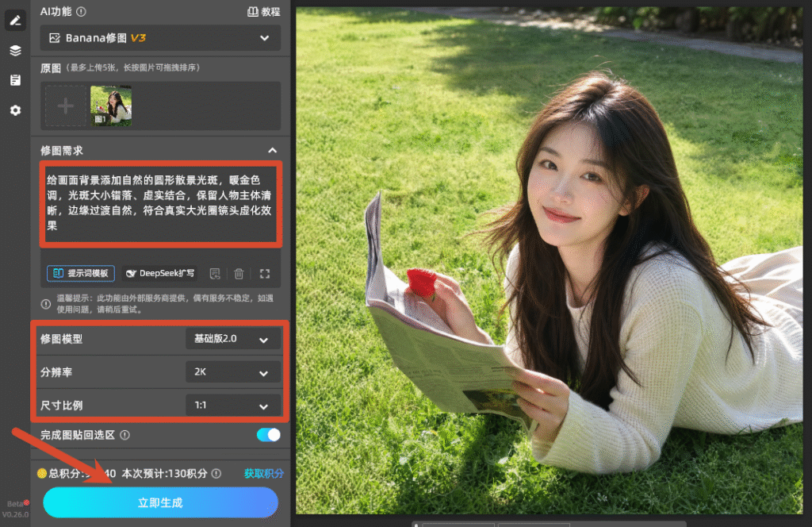Open the Banana修图 V3 function dropdown
The height and width of the screenshot is (527, 812).
pyautogui.click(x=160, y=38)
